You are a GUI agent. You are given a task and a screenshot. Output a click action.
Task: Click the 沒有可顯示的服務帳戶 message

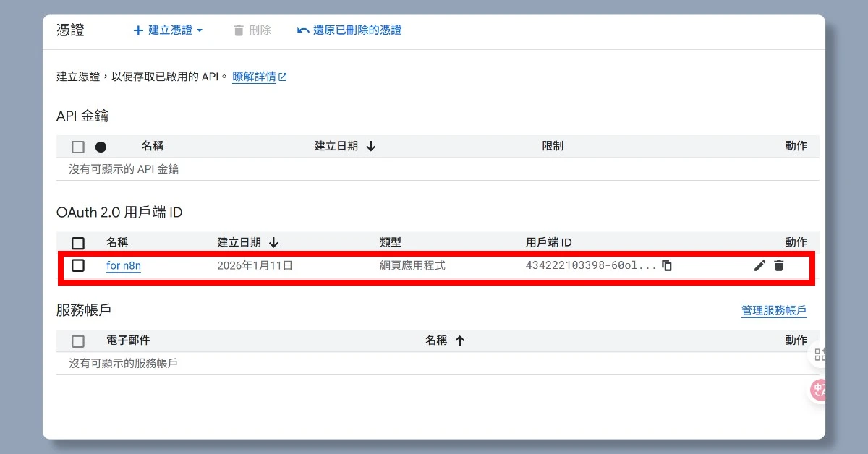pos(123,363)
